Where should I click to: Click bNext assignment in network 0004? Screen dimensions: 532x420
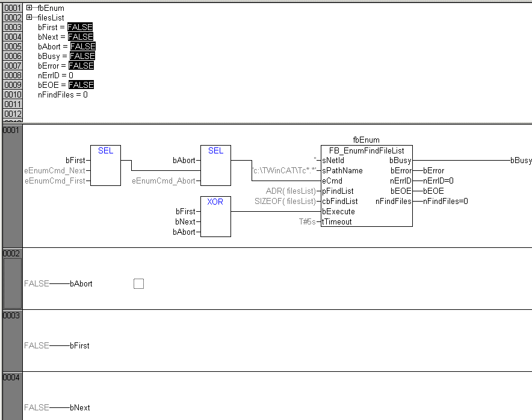point(80,407)
